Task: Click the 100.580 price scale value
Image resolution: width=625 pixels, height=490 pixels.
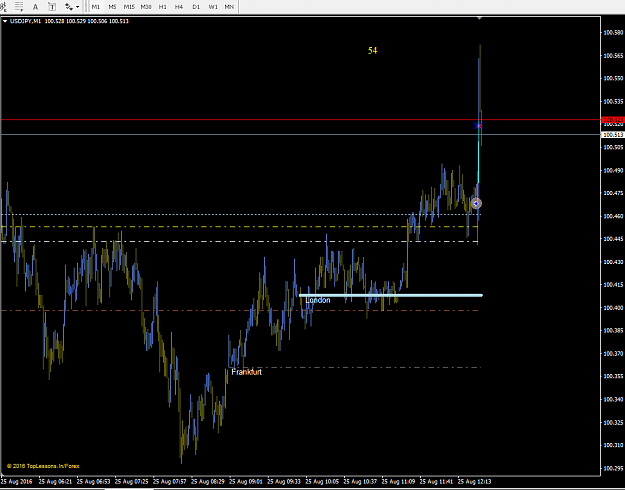Action: (x=614, y=33)
